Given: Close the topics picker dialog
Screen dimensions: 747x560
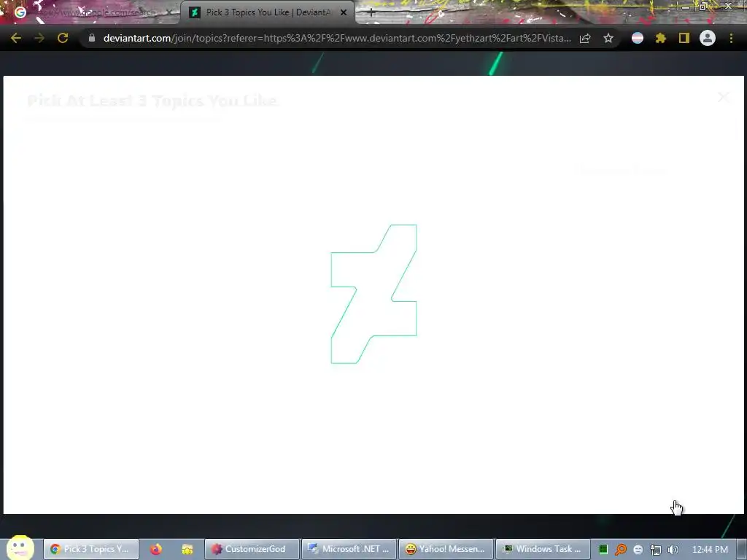Looking at the screenshot, I should 723,97.
